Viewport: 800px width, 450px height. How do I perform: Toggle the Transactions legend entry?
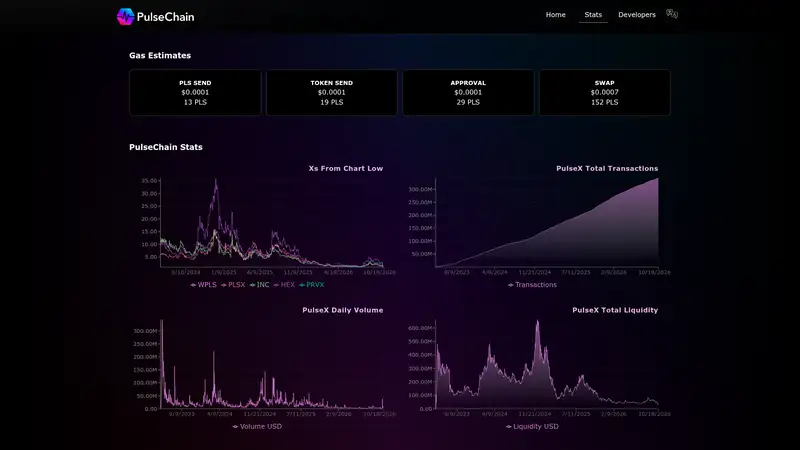tap(532, 285)
